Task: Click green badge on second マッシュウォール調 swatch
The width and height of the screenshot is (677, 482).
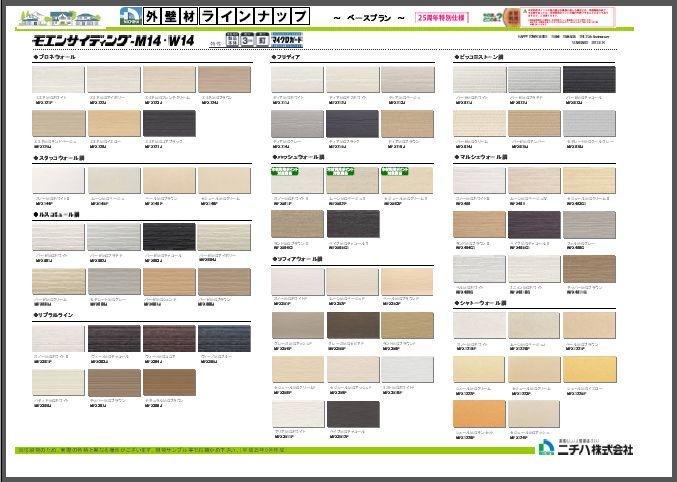Action: pyautogui.click(x=340, y=171)
